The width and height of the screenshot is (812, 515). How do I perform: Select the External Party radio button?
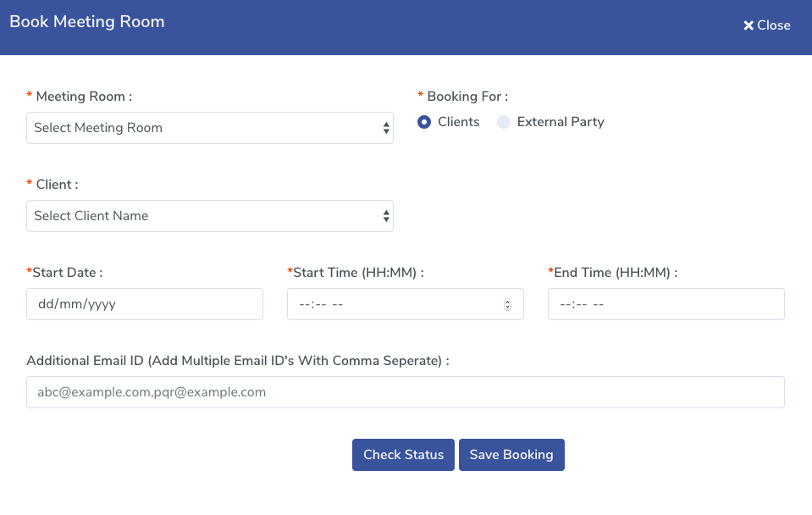coord(504,122)
